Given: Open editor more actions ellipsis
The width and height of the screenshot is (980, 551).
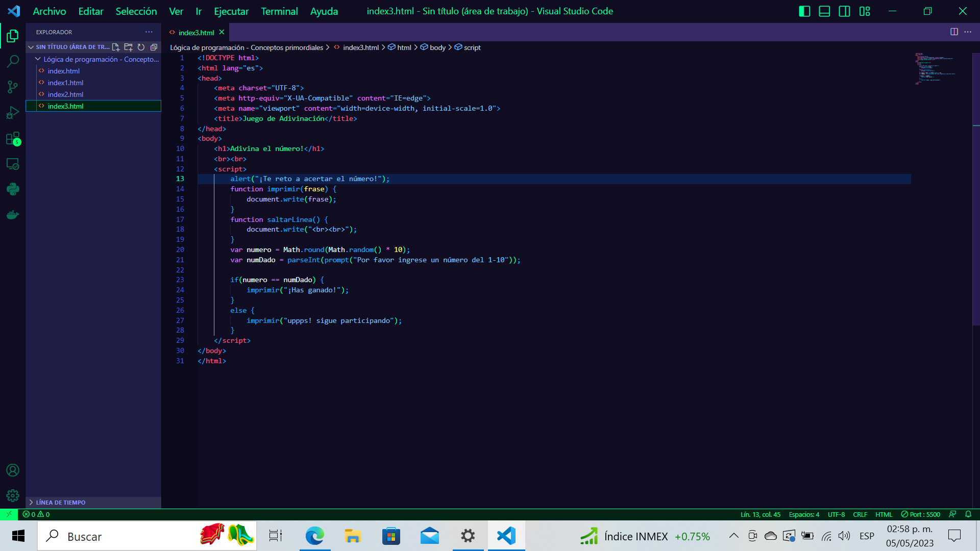Looking at the screenshot, I should point(968,32).
